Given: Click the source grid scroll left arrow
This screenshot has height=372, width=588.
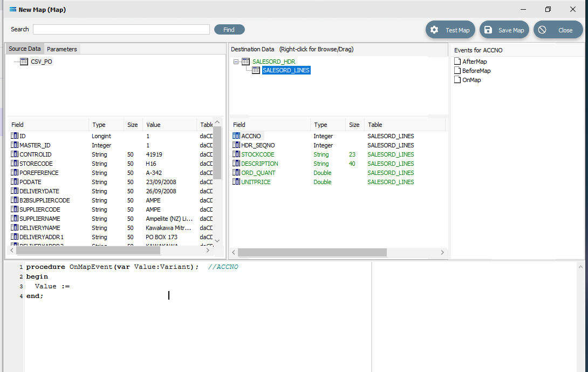Looking at the screenshot, I should 12,251.
